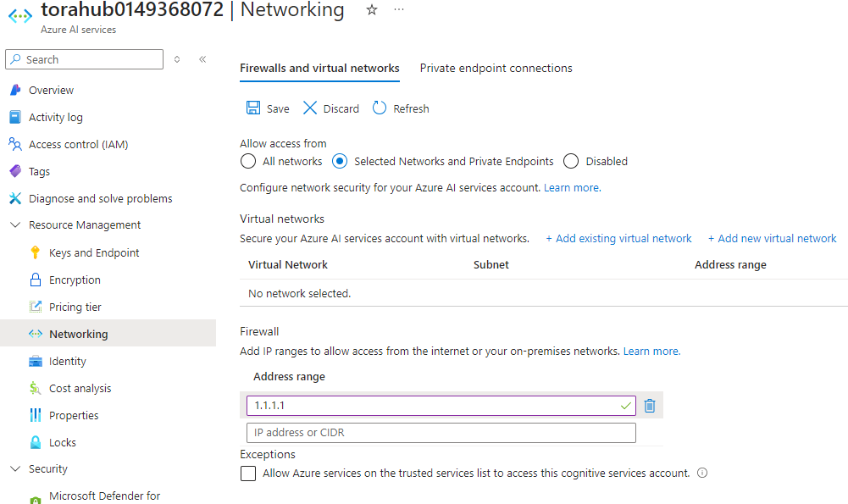Image resolution: width=848 pixels, height=504 pixels.
Task: Click the Virtual Network column header
Action: 288,264
